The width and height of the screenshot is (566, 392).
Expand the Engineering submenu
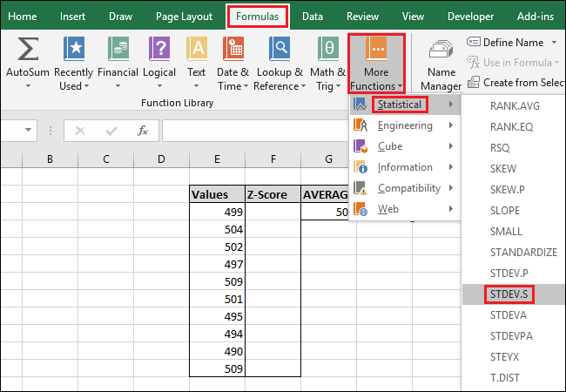406,125
